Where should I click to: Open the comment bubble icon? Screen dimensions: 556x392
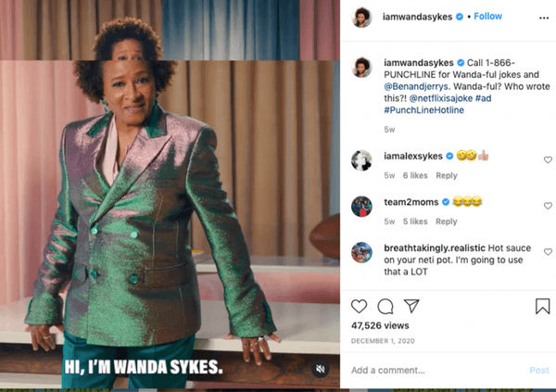click(x=385, y=306)
